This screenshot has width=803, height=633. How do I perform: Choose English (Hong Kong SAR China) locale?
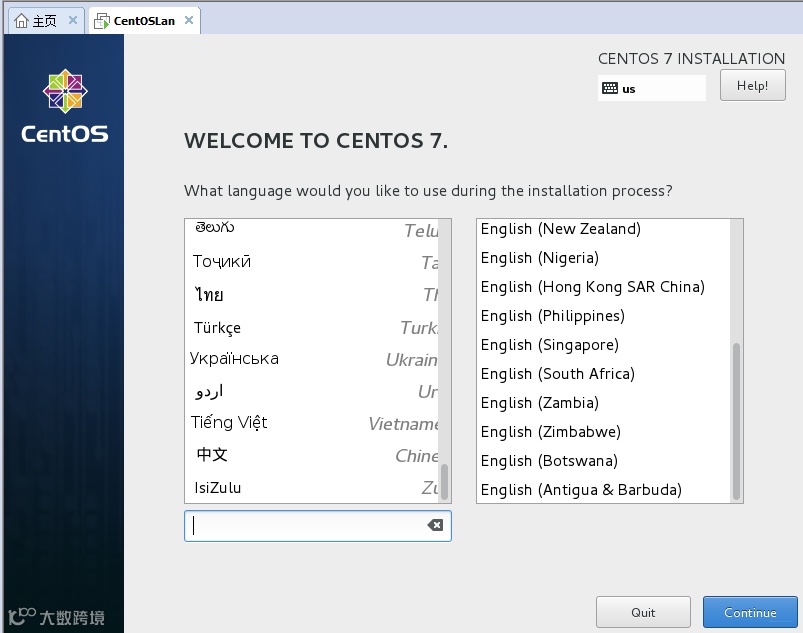point(603,287)
